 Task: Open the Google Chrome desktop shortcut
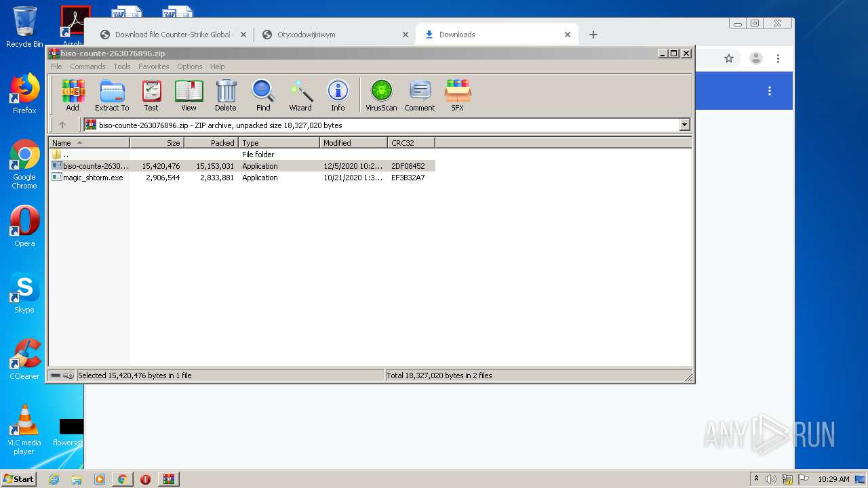point(24,165)
